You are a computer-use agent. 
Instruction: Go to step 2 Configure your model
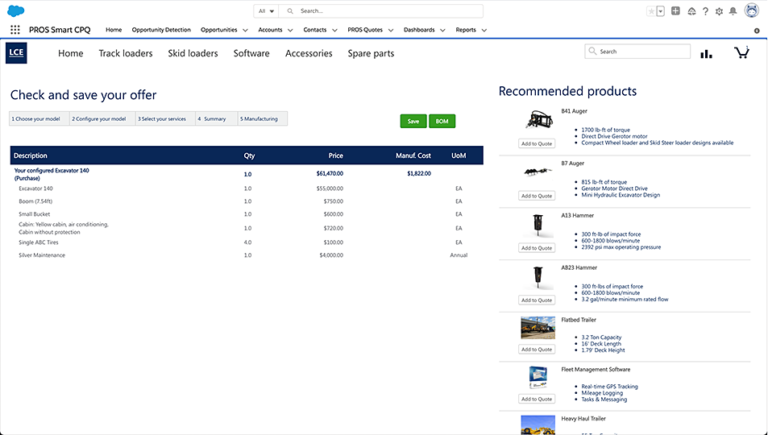click(102, 119)
